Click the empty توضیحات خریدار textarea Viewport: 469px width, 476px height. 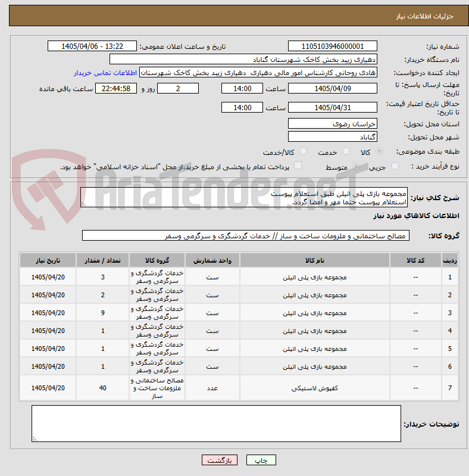[x=216, y=424]
